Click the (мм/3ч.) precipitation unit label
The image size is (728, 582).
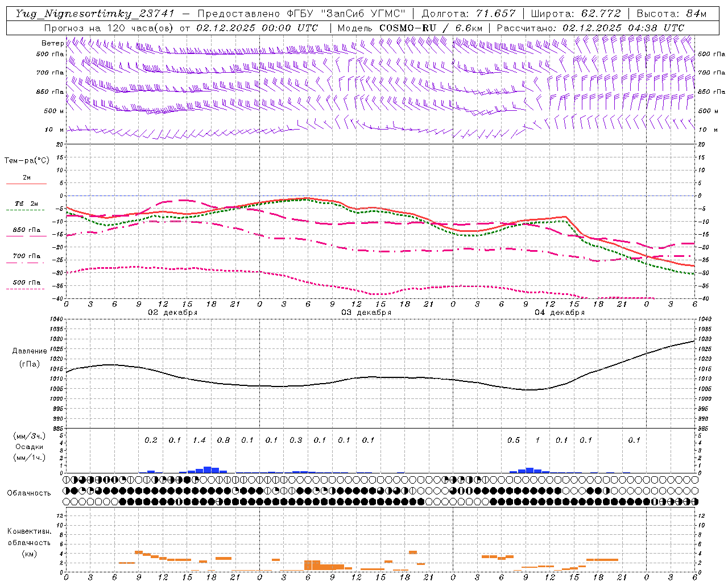pyautogui.click(x=30, y=436)
